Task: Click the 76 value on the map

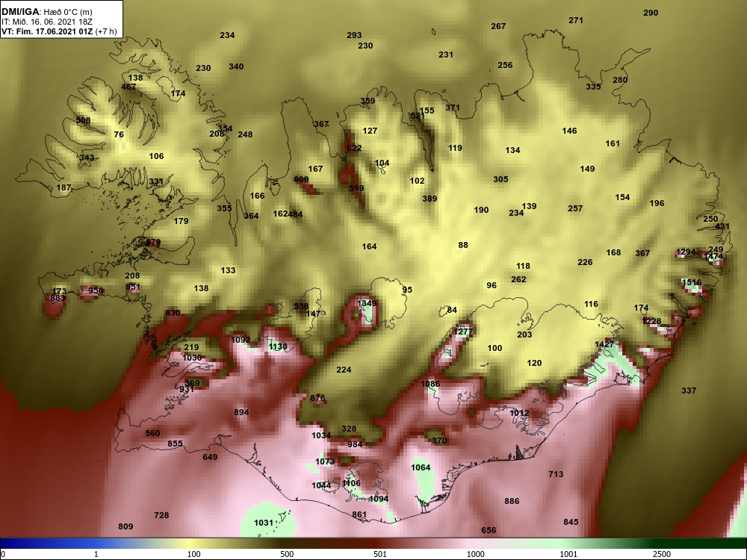Action: coord(119,134)
